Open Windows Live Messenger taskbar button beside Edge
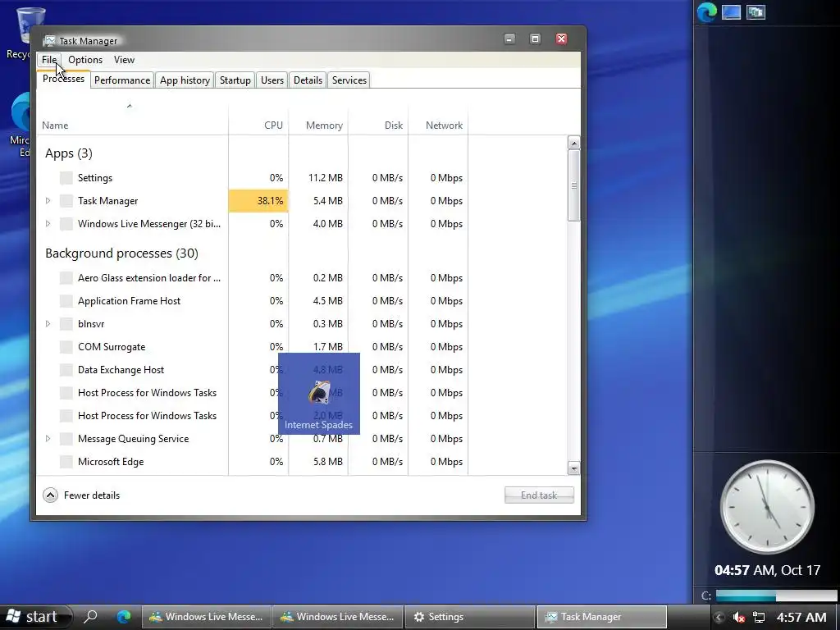Image resolution: width=840 pixels, height=630 pixels. point(207,617)
